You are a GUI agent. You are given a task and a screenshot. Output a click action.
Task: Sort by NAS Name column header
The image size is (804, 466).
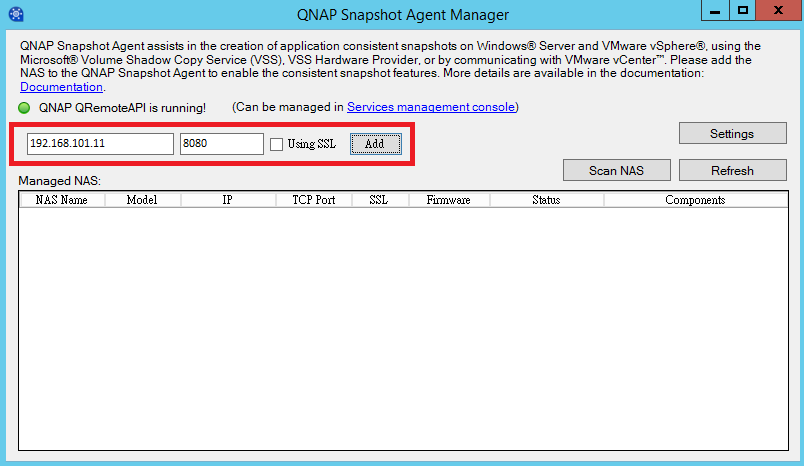(62, 200)
